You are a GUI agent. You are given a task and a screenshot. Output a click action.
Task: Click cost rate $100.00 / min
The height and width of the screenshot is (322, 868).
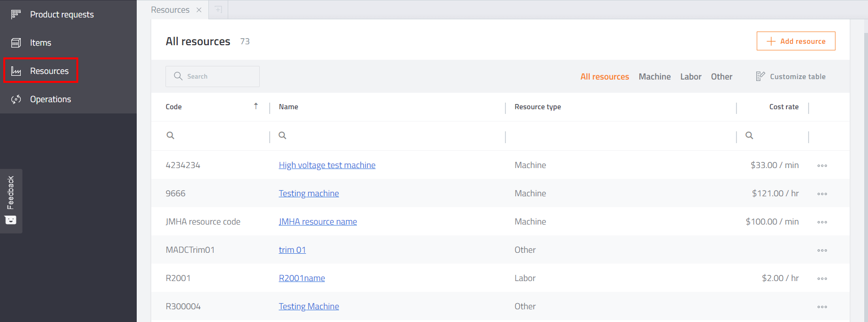[772, 222]
